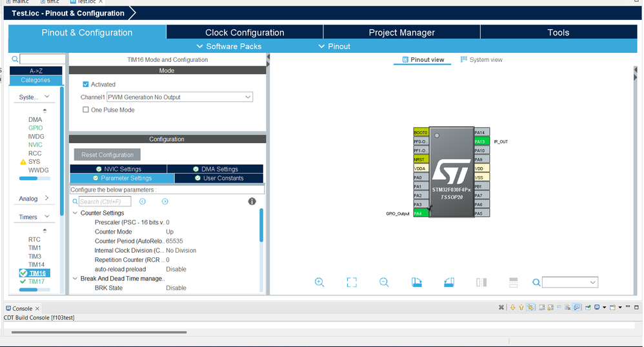Click the green PA4 pin on chip
Image resolution: width=644 pixels, height=347 pixels.
pyautogui.click(x=421, y=213)
